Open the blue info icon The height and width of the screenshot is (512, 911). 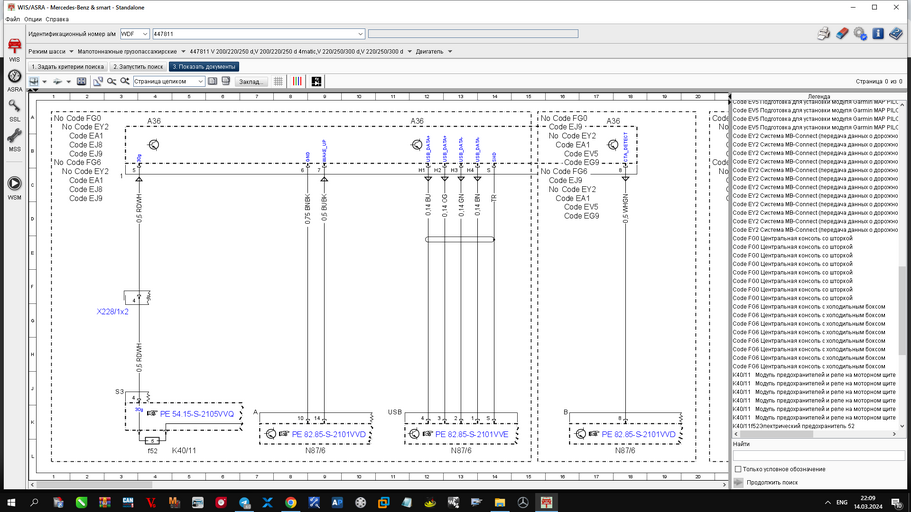(878, 34)
